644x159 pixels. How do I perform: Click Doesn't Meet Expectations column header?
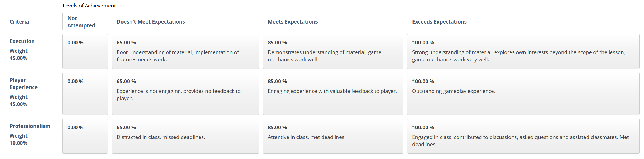pos(151,22)
